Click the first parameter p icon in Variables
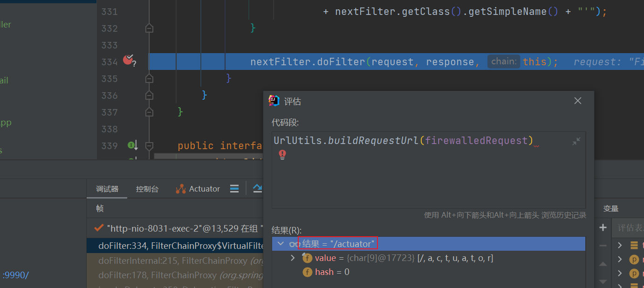Viewport: 644px width, 288px height. [634, 259]
